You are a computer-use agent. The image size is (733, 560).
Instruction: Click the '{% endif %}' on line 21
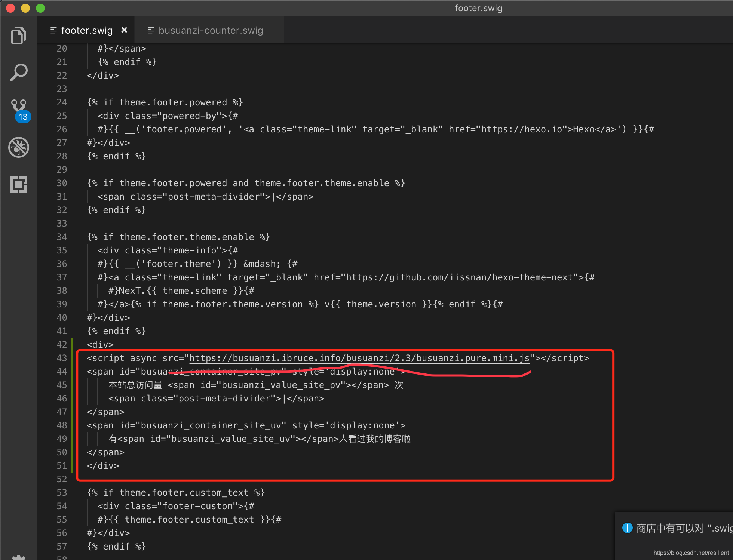point(127,62)
